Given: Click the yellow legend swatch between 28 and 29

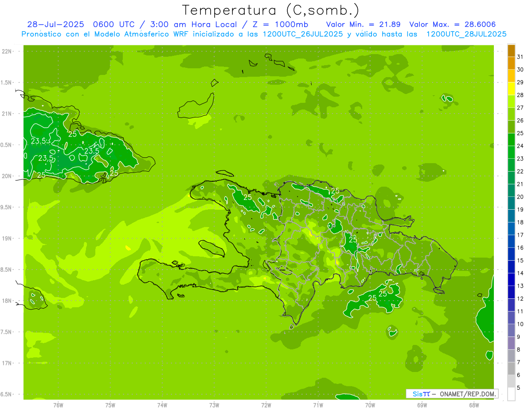Looking at the screenshot, I should [511, 89].
